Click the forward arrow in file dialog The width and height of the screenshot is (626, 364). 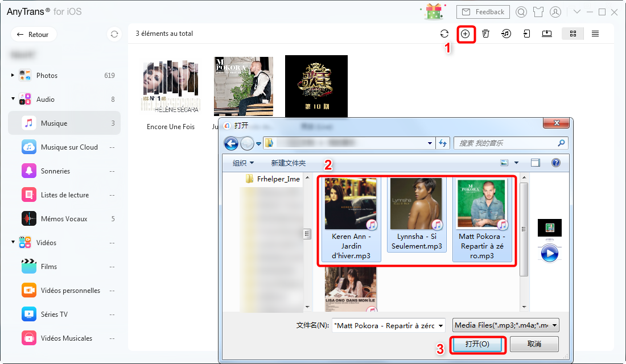coord(247,143)
